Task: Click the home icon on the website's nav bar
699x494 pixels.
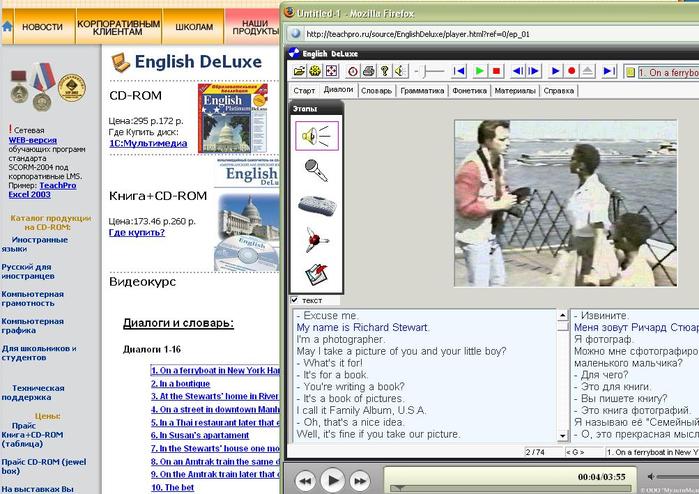Action: click(x=7, y=27)
